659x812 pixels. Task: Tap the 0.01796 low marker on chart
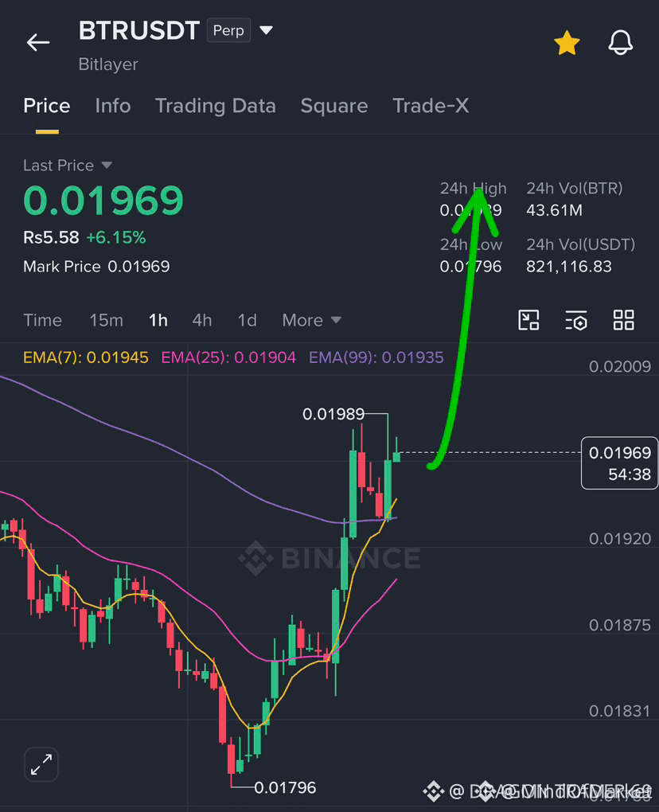tap(285, 787)
